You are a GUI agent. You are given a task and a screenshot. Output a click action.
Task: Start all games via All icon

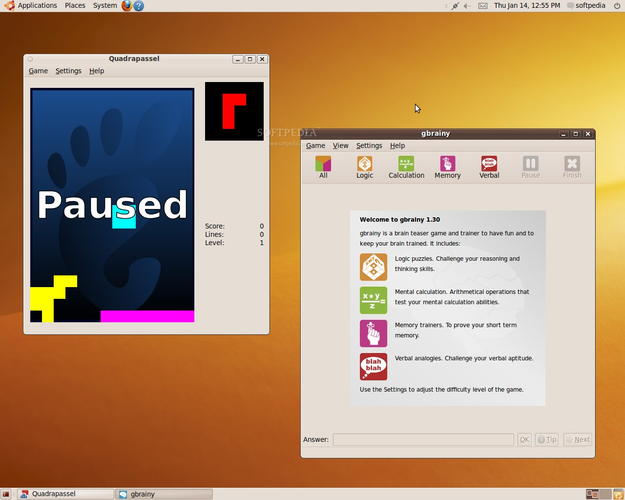[x=323, y=167]
